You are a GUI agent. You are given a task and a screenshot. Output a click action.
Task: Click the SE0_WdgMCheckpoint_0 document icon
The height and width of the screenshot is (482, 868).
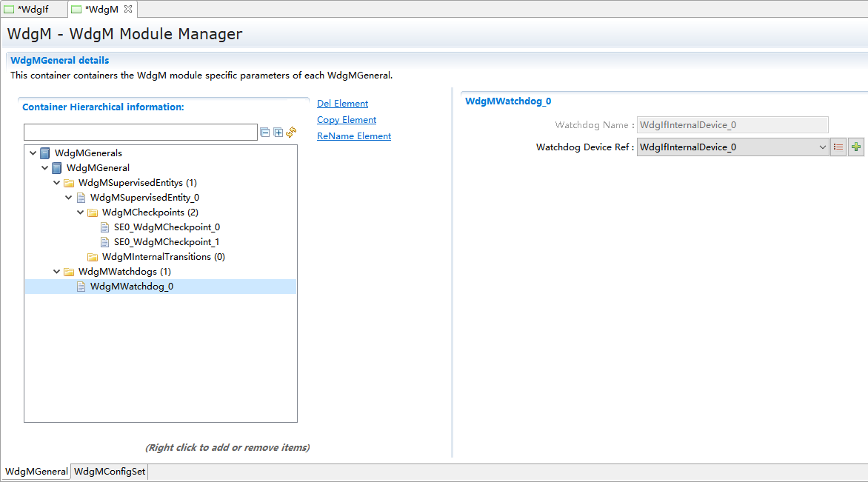pos(104,227)
